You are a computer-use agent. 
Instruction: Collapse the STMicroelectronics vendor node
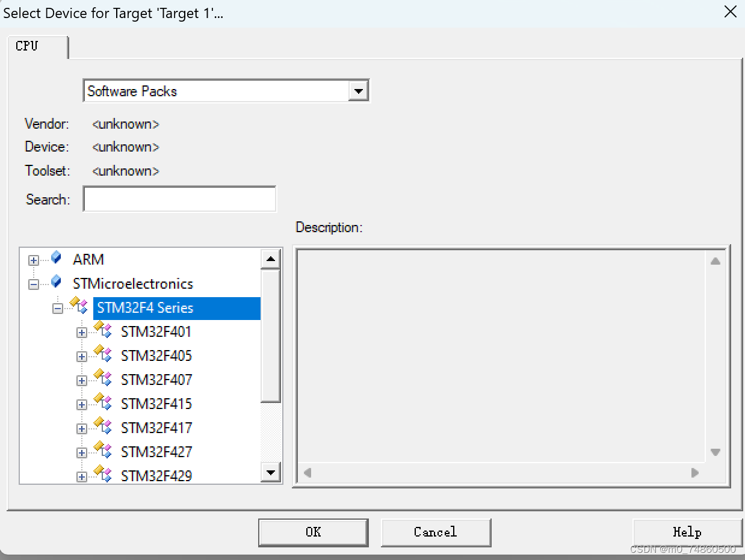[x=34, y=285]
